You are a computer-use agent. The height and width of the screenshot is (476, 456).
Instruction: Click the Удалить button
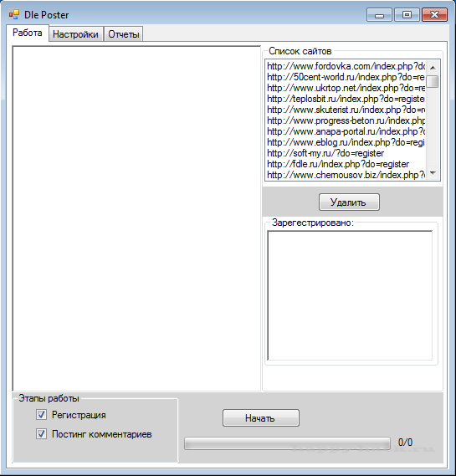(349, 202)
